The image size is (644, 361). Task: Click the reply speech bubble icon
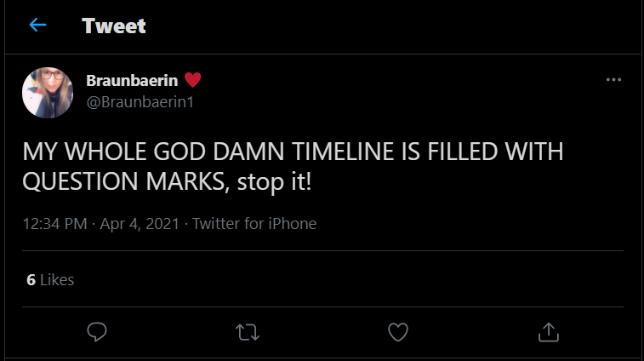click(97, 332)
